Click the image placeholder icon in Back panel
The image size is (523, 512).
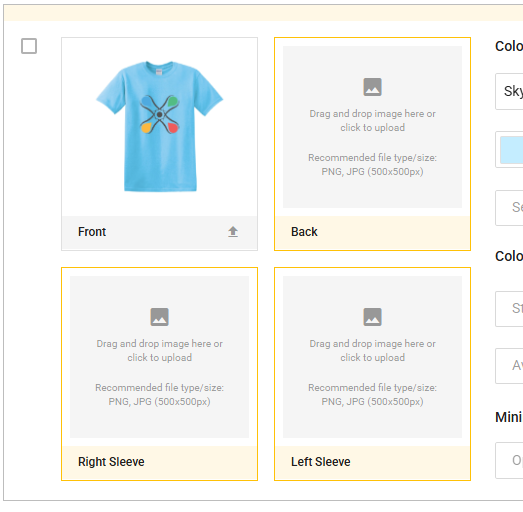(372, 87)
